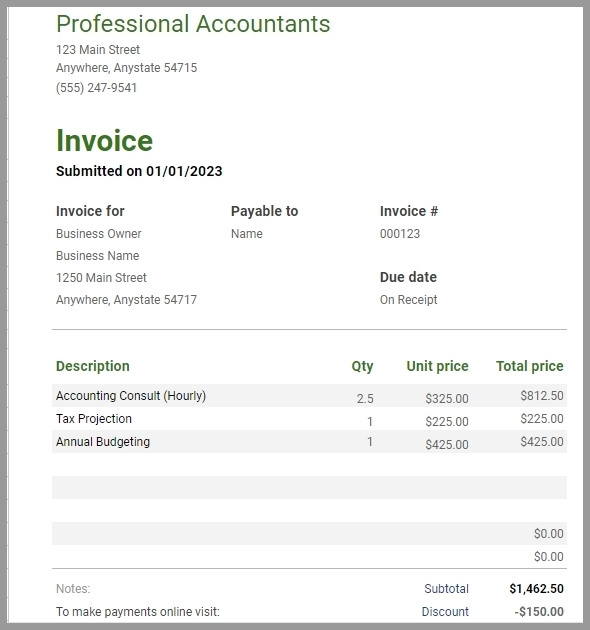Select the Notes: label cell
Image resolution: width=590 pixels, height=630 pixels.
[73, 589]
